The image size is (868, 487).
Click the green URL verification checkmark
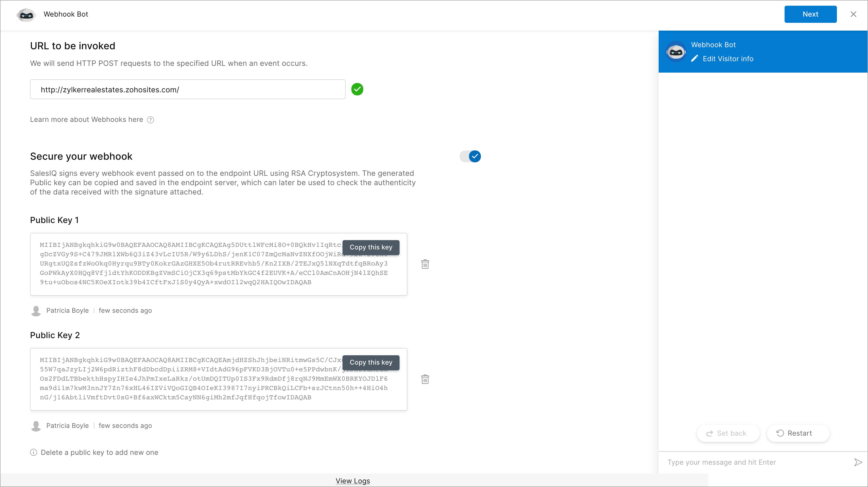coord(358,89)
